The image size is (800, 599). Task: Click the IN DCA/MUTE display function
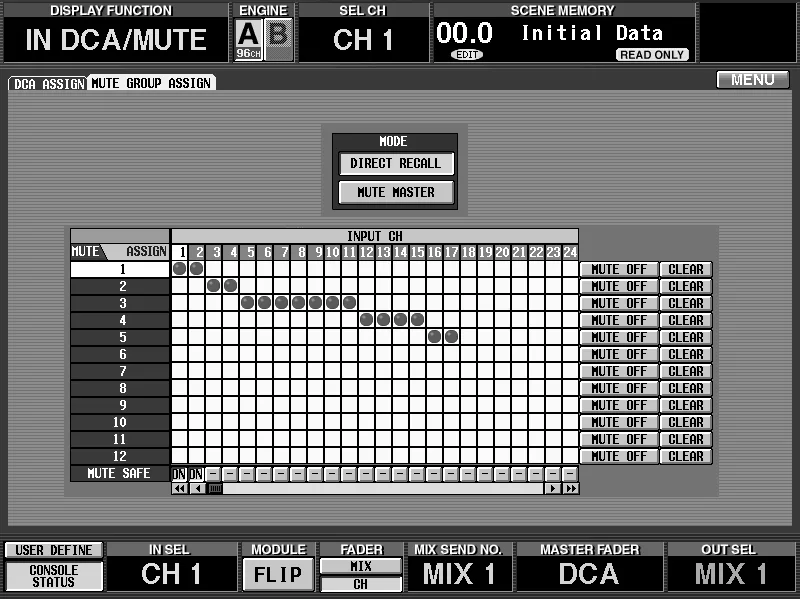coord(116,40)
